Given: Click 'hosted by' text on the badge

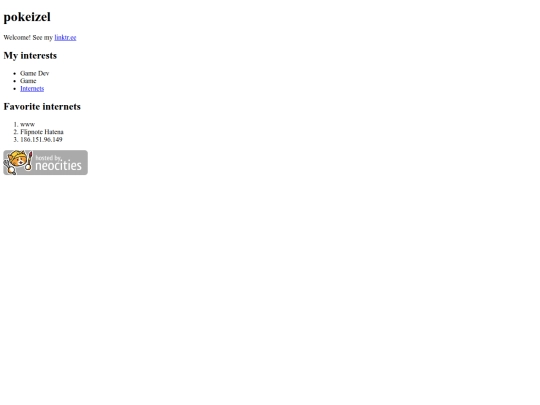Looking at the screenshot, I should (x=48, y=158).
